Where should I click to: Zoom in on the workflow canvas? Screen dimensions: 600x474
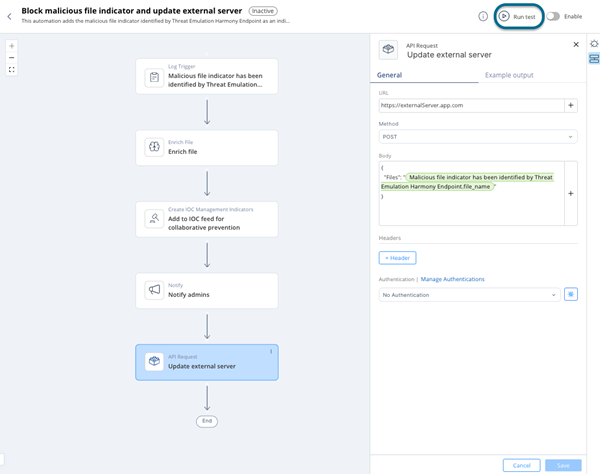[x=11, y=46]
